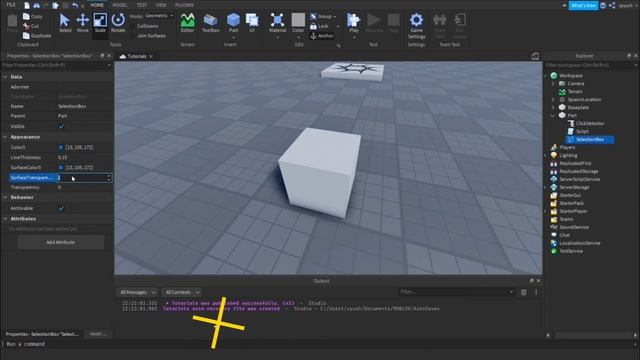
Task: Collapse the Behavior property section
Action: tap(5, 197)
